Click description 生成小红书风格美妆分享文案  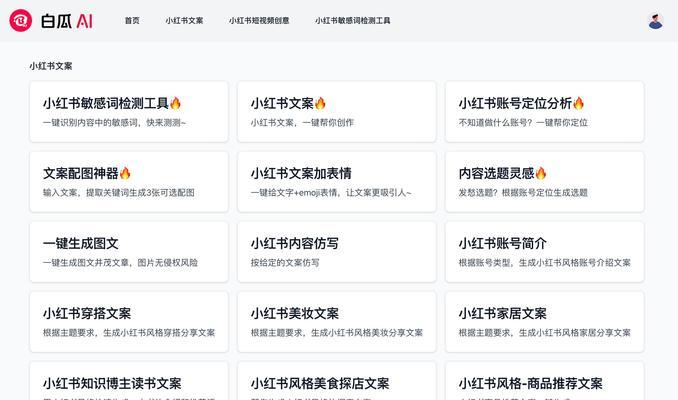point(367,333)
